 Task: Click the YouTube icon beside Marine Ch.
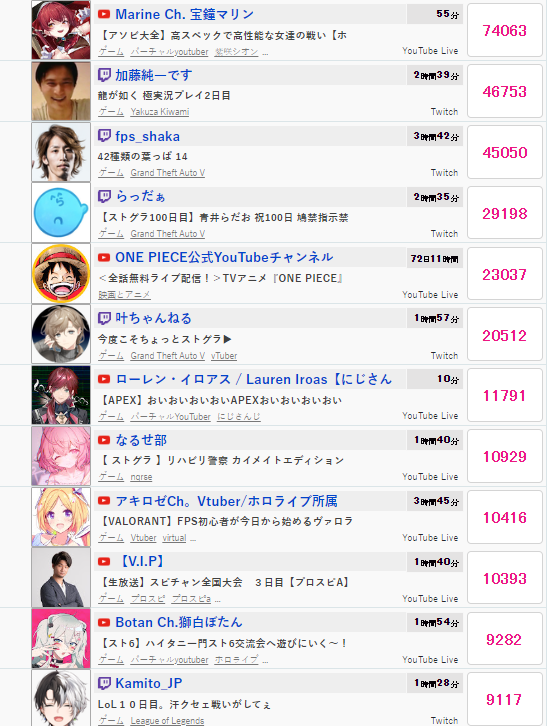[104, 14]
